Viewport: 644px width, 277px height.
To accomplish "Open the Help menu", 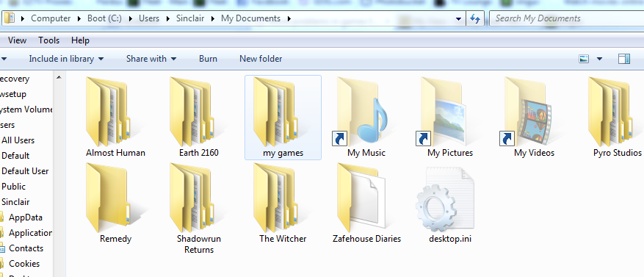I will pyautogui.click(x=80, y=40).
